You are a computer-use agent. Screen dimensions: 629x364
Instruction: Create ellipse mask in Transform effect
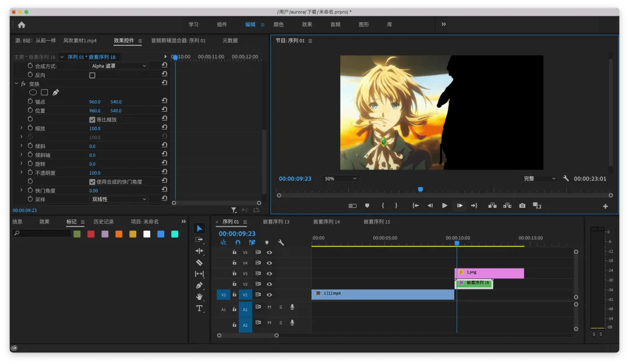pyautogui.click(x=33, y=92)
